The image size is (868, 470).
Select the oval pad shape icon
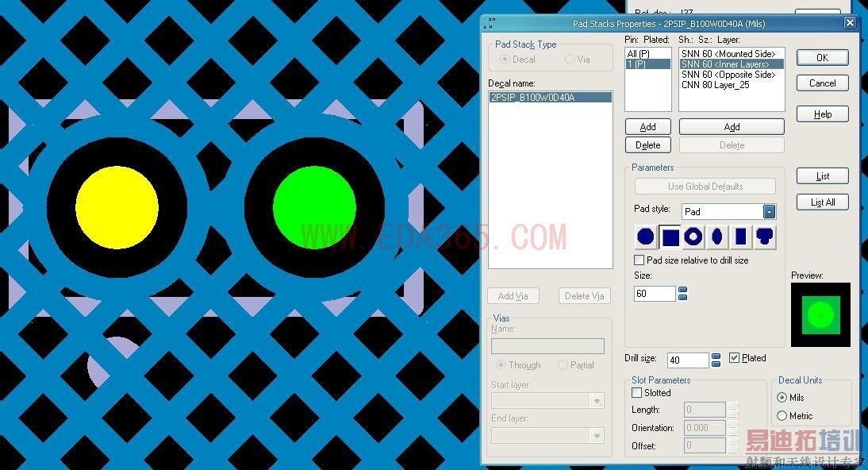717,237
